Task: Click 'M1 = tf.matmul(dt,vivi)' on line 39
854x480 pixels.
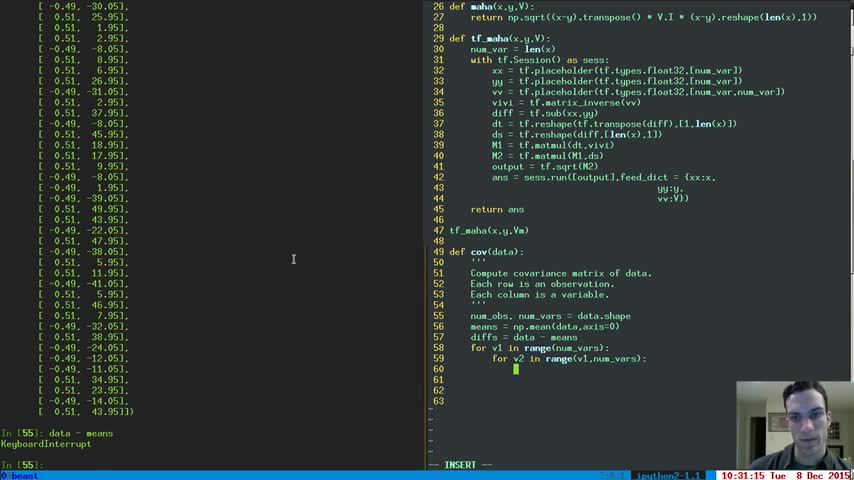Action: (553, 145)
